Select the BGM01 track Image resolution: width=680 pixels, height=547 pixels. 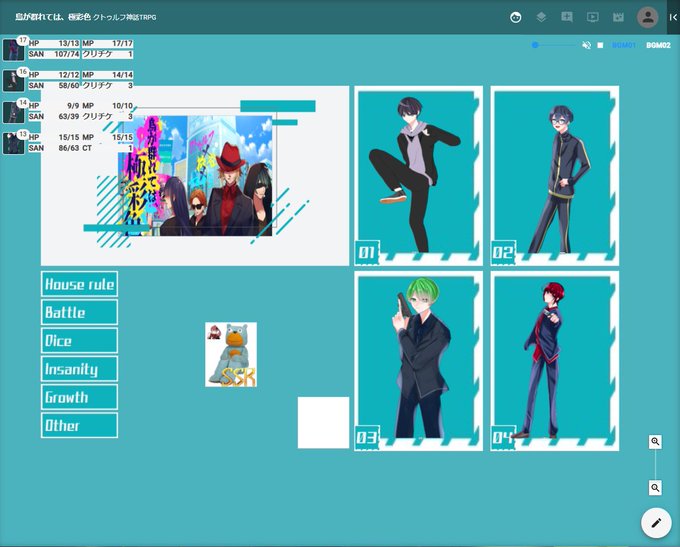(x=624, y=45)
